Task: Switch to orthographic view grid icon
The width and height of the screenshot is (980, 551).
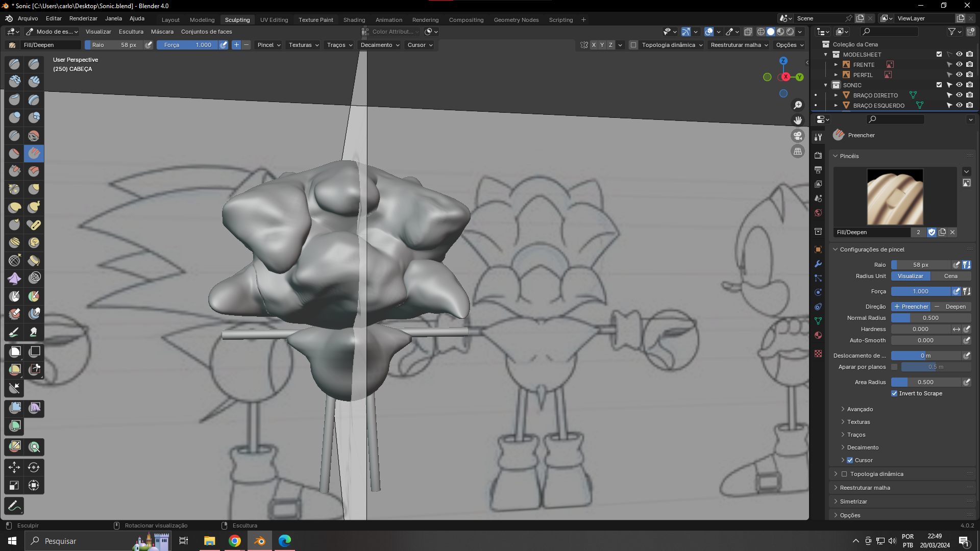Action: 798,152
